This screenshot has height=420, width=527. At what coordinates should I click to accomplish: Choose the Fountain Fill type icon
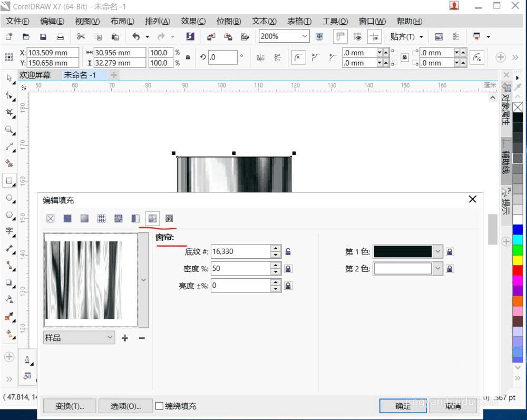tap(84, 218)
